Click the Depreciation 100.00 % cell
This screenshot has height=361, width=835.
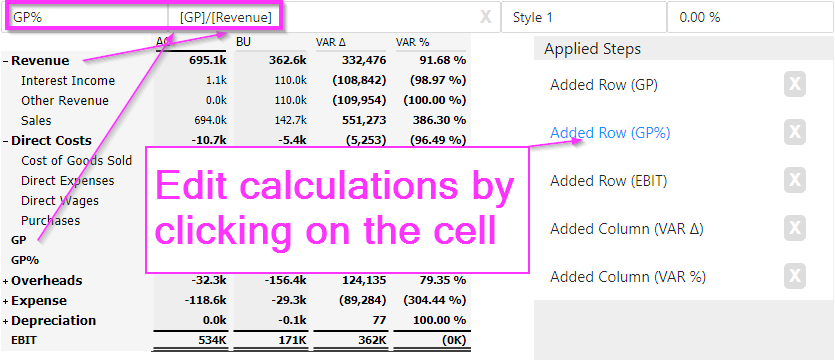439,321
